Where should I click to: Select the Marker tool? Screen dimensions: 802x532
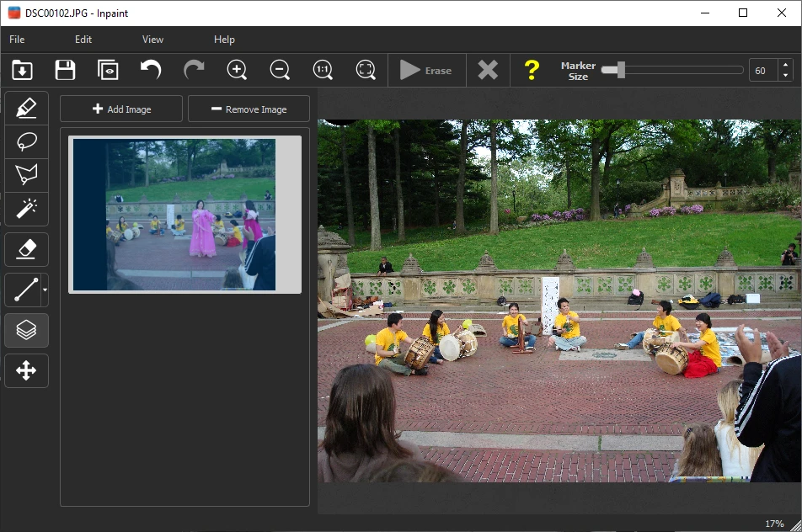coord(26,108)
